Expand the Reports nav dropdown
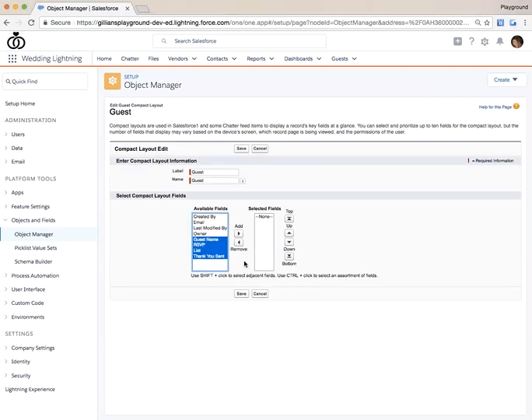Screen dimensions: 532x420 coord(271,58)
